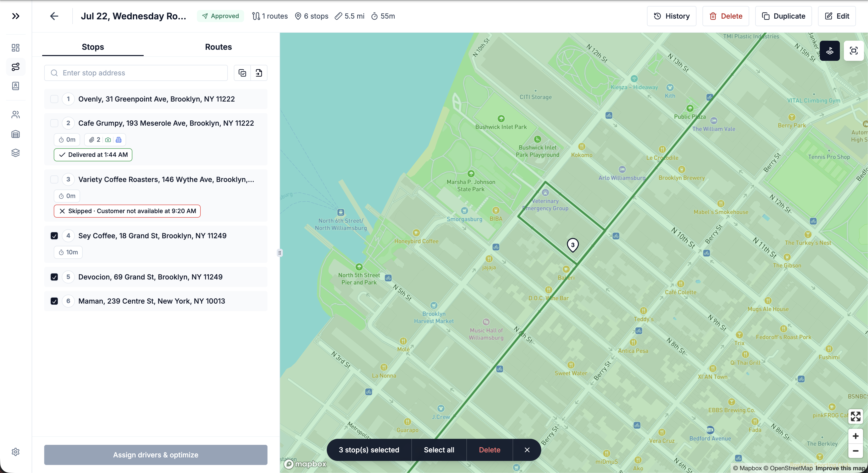Open the OpenStreetMap attribution link
Image resolution: width=868 pixels, height=473 pixels.
tap(788, 468)
